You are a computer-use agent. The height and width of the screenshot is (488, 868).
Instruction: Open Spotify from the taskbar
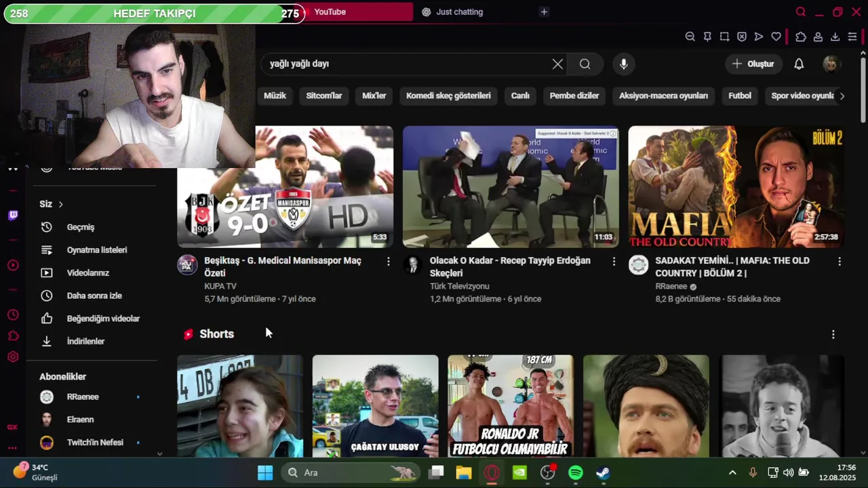click(576, 472)
